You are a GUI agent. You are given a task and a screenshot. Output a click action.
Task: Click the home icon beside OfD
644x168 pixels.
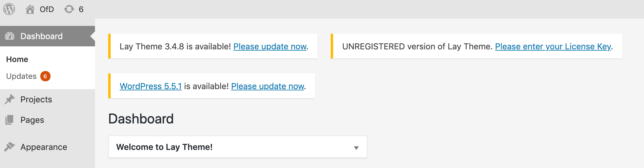click(x=30, y=9)
